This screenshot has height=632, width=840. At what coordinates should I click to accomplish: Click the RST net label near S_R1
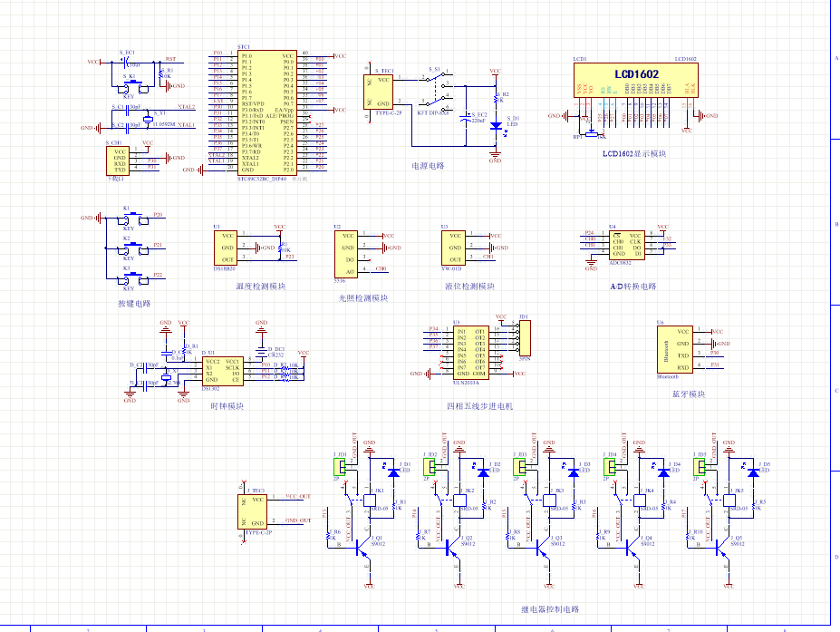coord(170,59)
